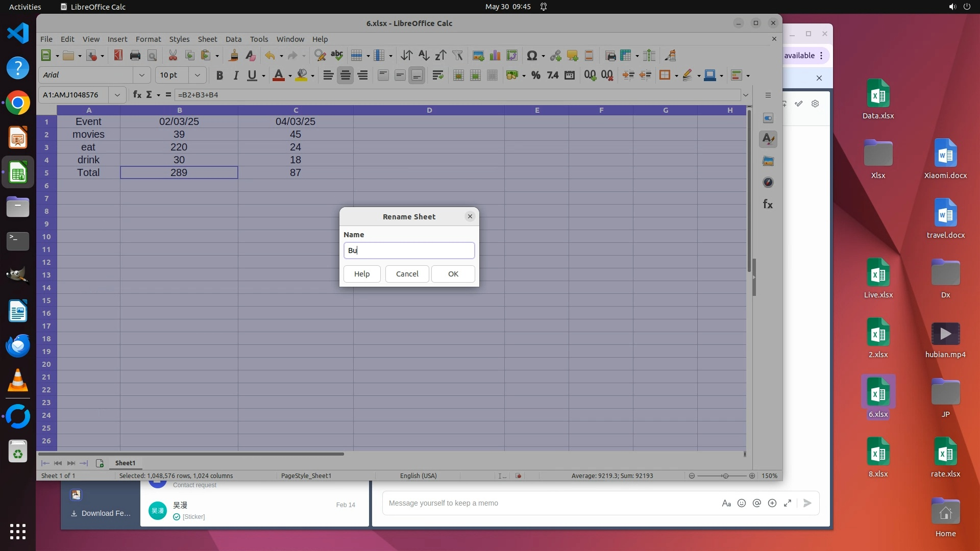Image resolution: width=980 pixels, height=551 pixels.
Task: Cancel the Rename Sheet dialog
Action: click(x=407, y=274)
